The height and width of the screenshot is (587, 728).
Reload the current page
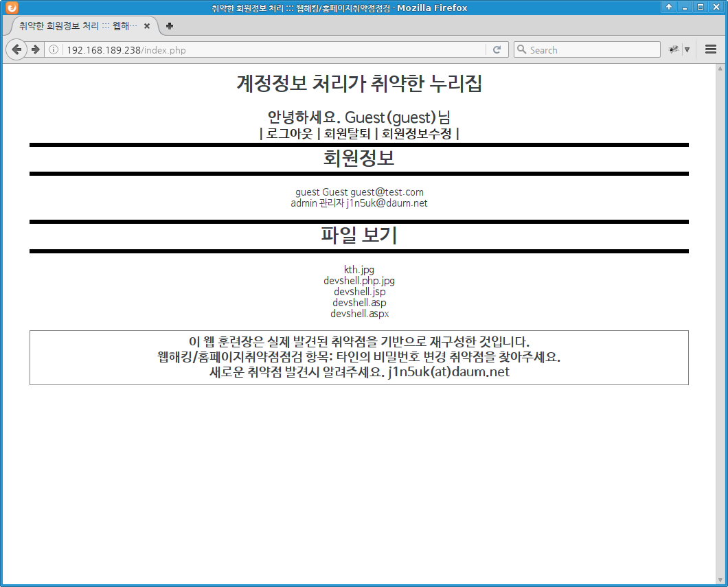(x=497, y=49)
